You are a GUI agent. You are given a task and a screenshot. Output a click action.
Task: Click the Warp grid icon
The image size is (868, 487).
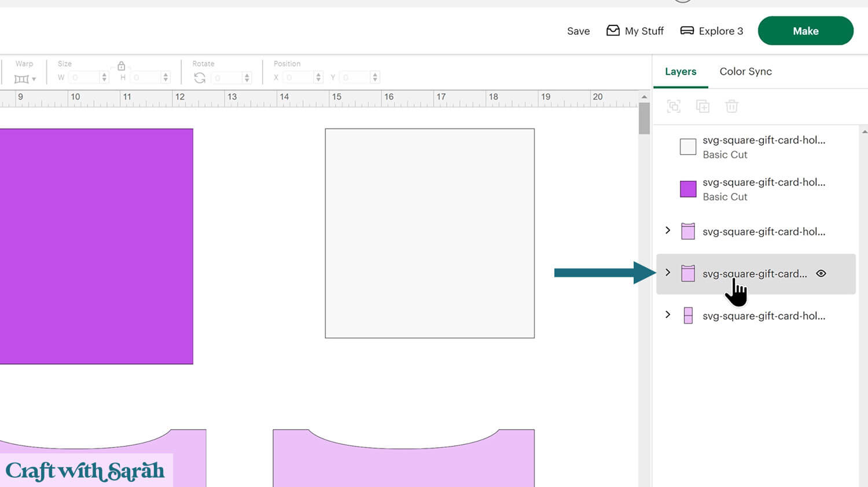pos(21,79)
